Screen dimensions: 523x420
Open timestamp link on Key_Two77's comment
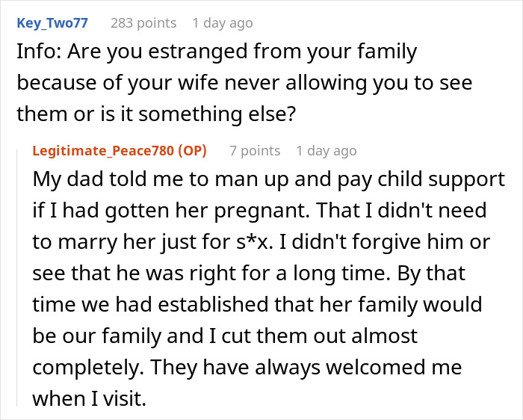222,23
